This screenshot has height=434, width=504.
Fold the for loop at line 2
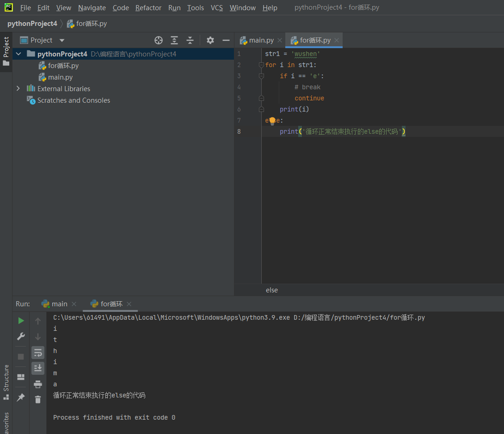[261, 65]
